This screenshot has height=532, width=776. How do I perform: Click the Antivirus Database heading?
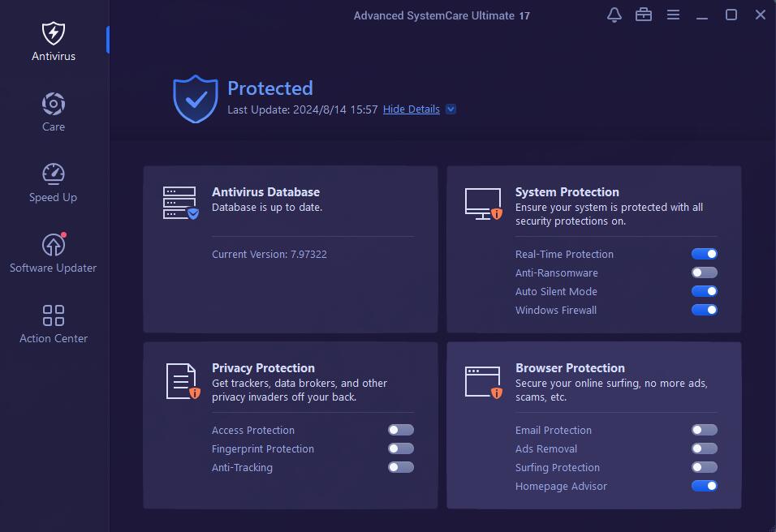click(265, 192)
